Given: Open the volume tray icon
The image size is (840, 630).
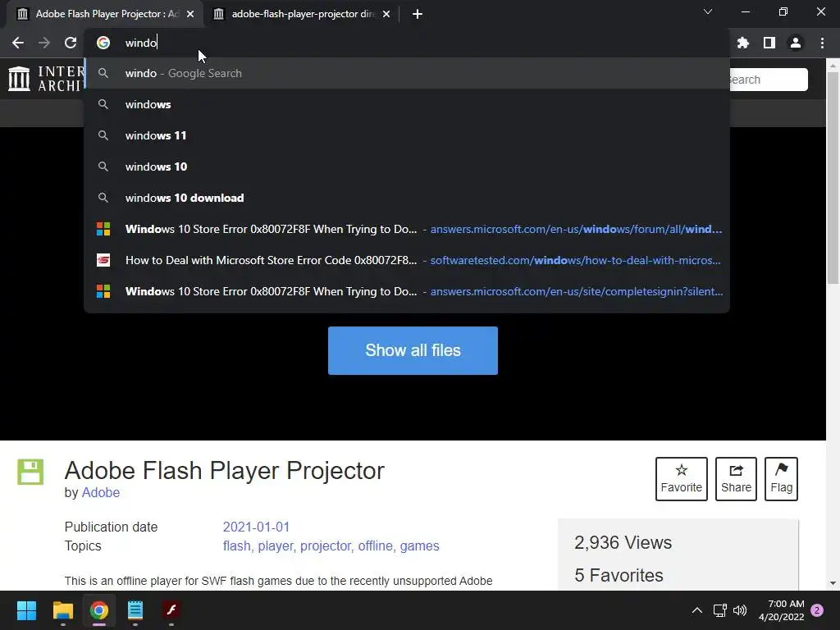Looking at the screenshot, I should [x=740, y=610].
